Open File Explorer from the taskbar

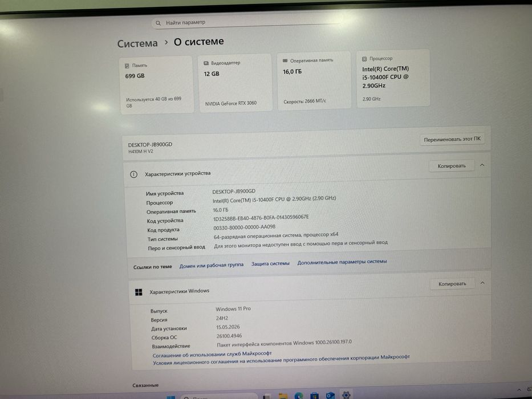click(x=283, y=396)
